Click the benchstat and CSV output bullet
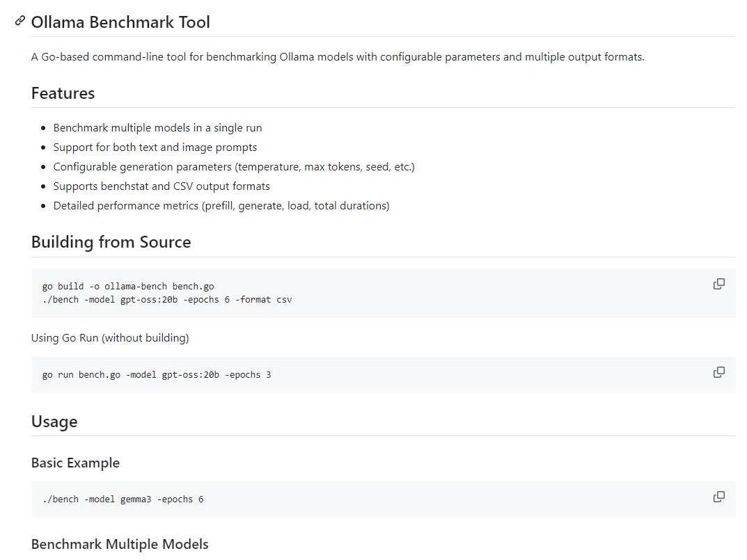Screen dimensions: 747x560 [161, 186]
